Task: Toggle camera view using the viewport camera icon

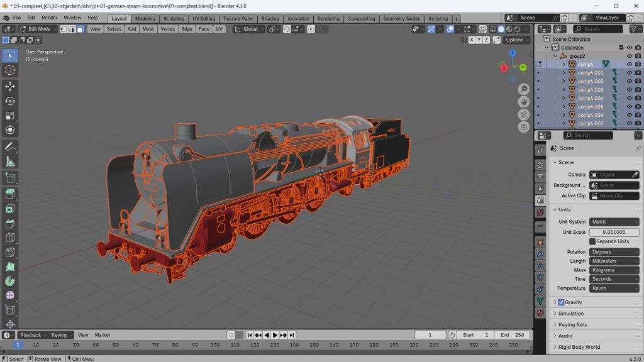Action: pos(524,114)
